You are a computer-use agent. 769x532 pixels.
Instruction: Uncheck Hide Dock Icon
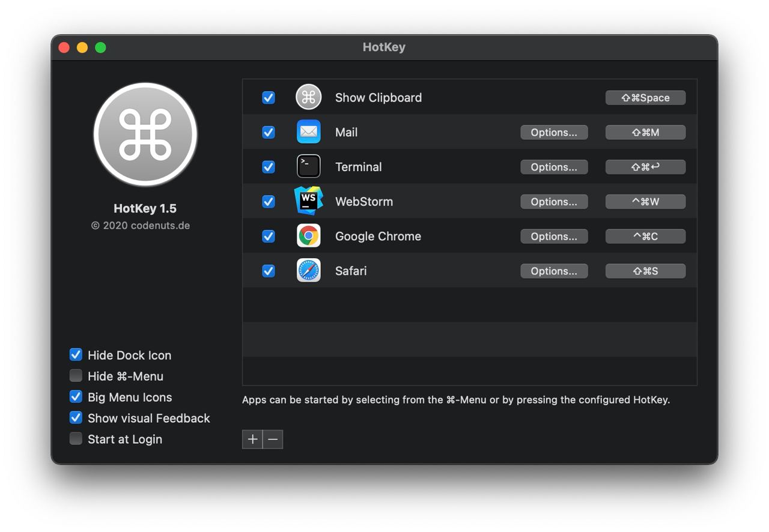click(x=76, y=355)
